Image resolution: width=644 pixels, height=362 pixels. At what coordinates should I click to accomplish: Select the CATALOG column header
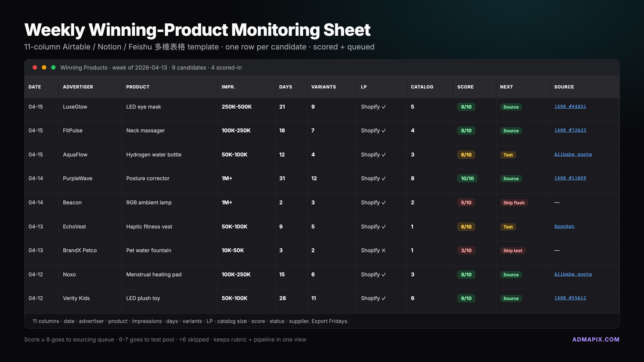[422, 87]
